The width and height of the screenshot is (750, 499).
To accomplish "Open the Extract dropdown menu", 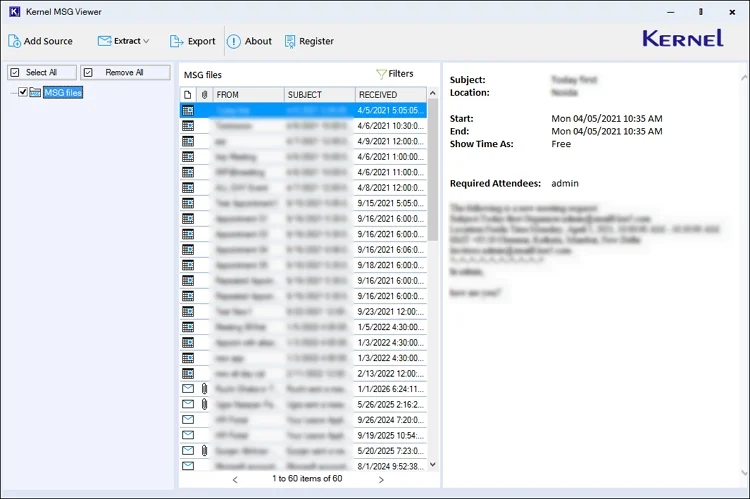I will click(x=123, y=41).
